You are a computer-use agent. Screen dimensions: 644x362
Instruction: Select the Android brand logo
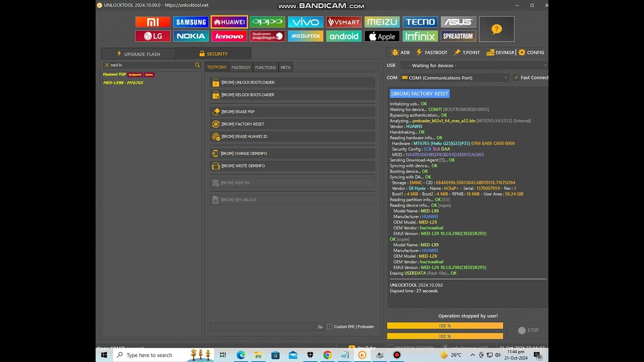click(x=344, y=36)
